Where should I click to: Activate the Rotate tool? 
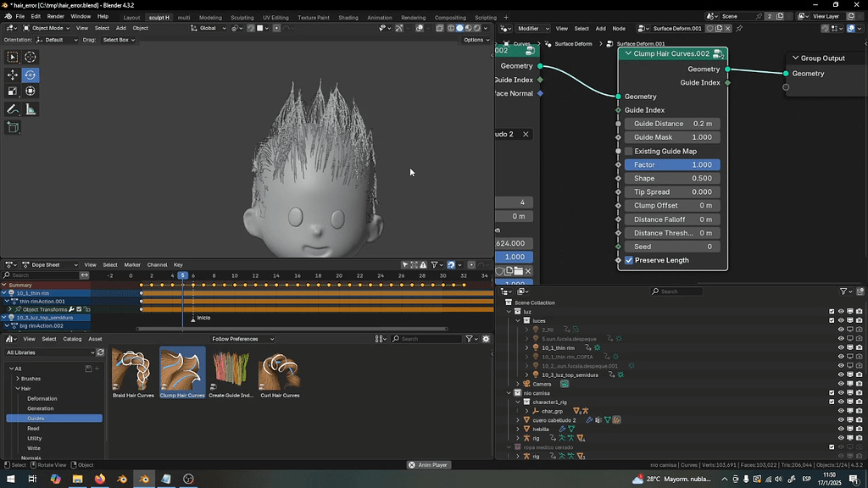(31, 75)
